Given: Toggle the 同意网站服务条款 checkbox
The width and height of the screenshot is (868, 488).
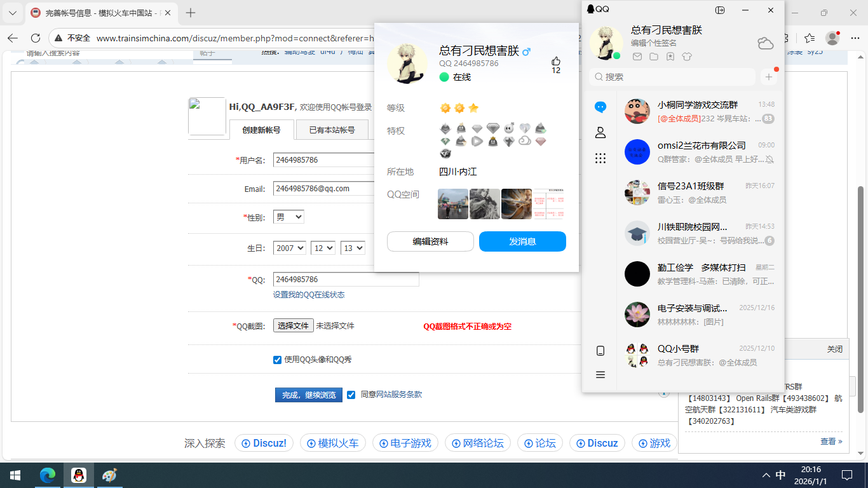Looking at the screenshot, I should (x=351, y=395).
